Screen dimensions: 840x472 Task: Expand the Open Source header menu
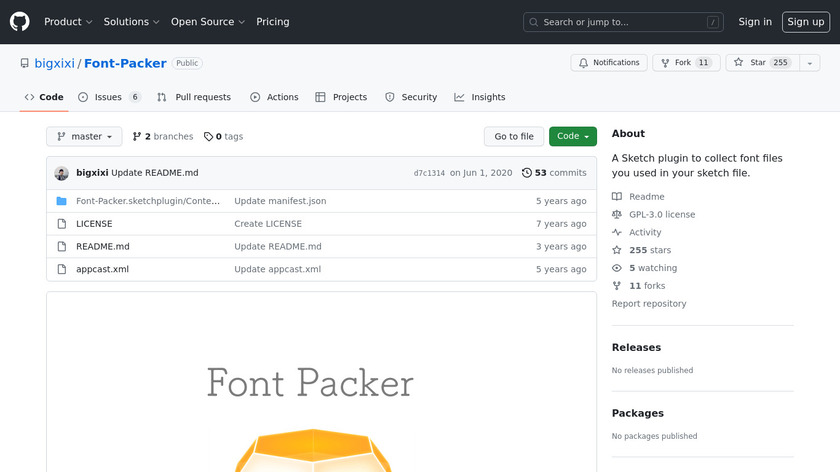[207, 22]
